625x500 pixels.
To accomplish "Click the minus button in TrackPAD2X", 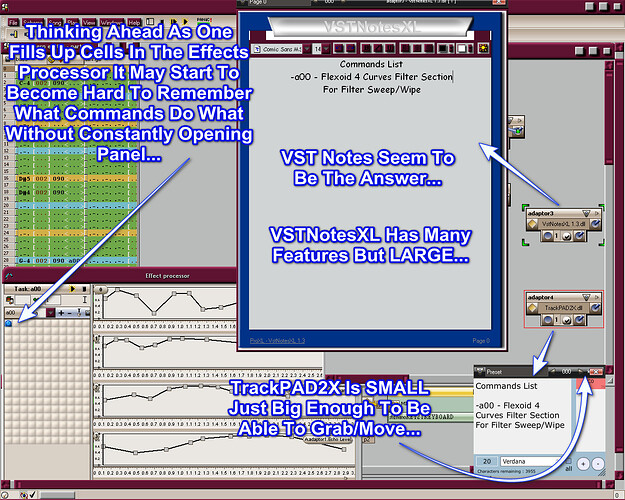I will pos(597,464).
